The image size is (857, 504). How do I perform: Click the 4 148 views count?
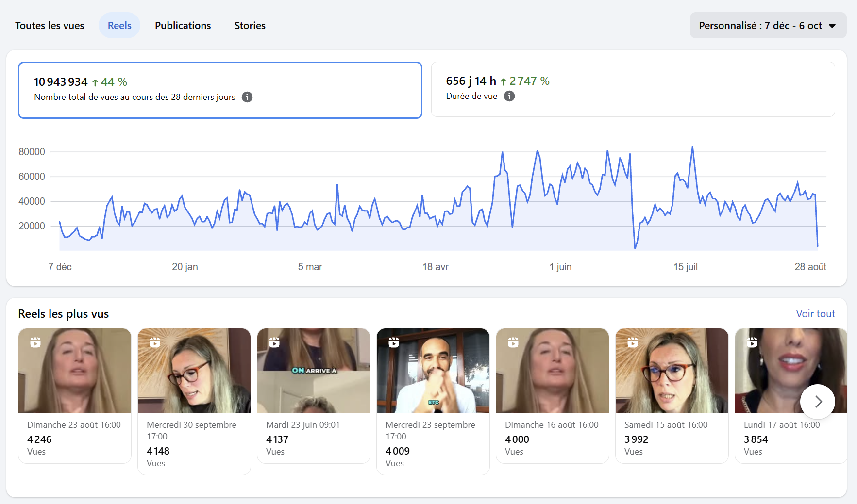tap(158, 451)
